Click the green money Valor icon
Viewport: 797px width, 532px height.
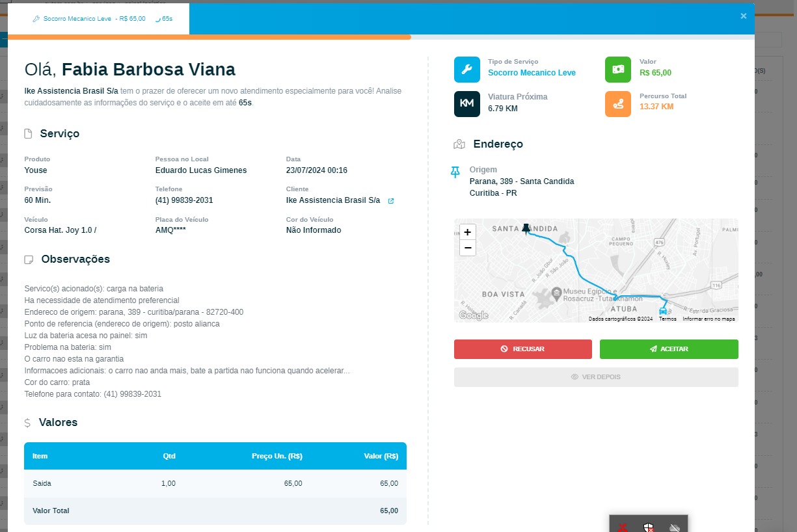pyautogui.click(x=618, y=70)
